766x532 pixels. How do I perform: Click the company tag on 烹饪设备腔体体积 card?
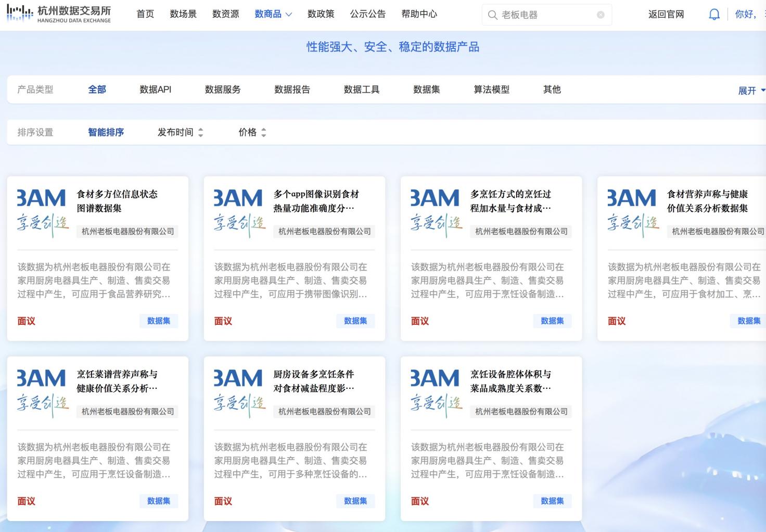(521, 412)
